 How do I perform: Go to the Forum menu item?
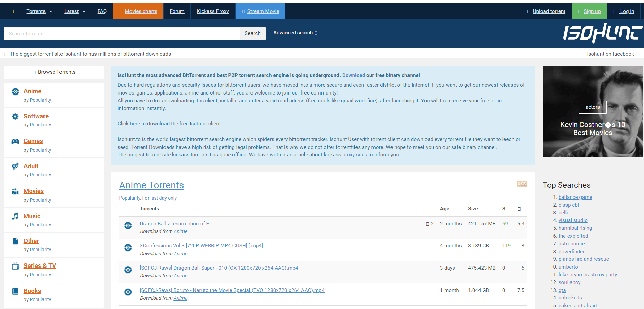point(177,11)
